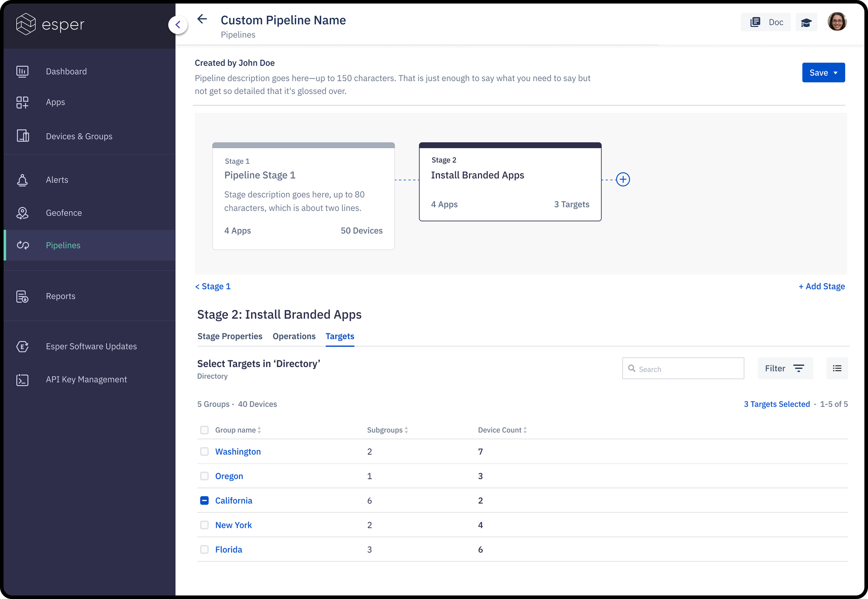
Task: Open the Stage Properties tab
Action: 229,336
